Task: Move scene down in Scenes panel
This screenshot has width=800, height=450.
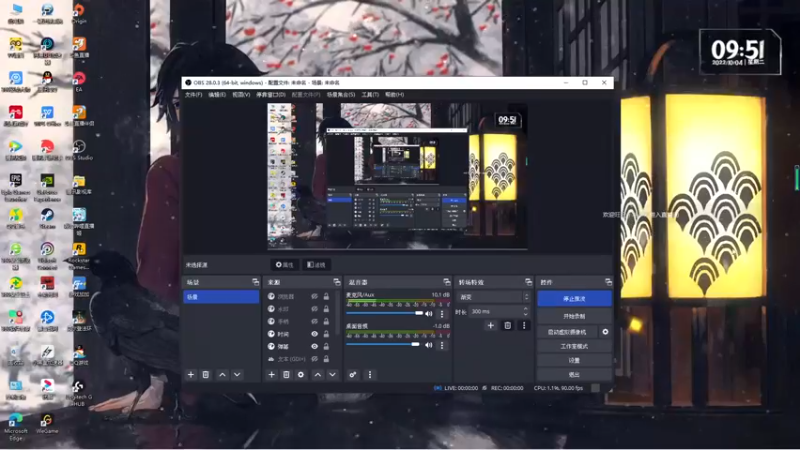Action: point(237,374)
